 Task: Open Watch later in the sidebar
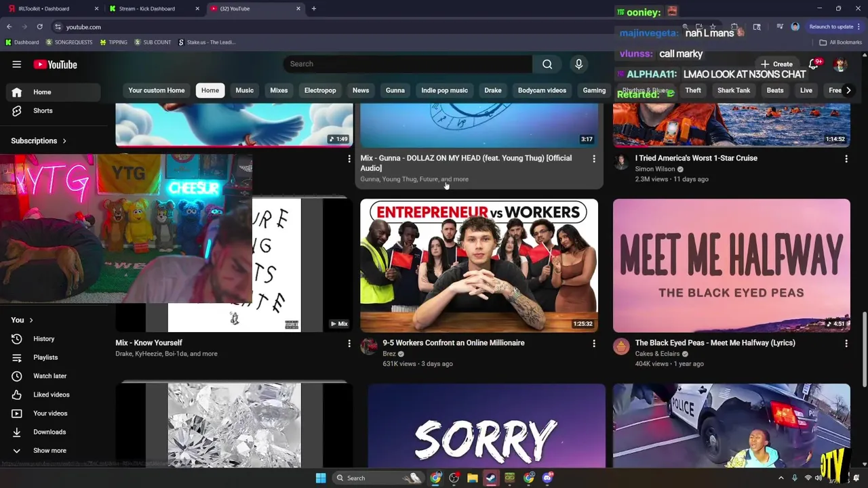[x=53, y=376]
